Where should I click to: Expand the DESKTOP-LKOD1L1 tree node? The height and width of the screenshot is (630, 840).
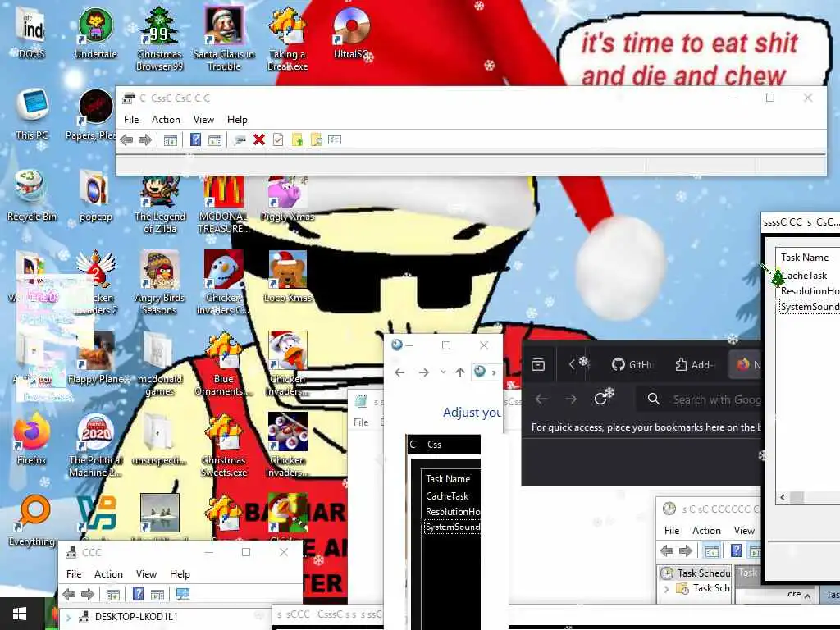click(69, 617)
